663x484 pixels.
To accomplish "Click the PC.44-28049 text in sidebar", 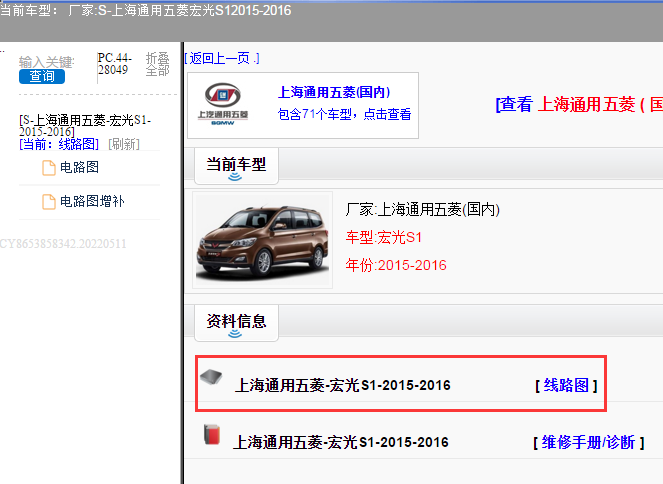I will point(115,63).
